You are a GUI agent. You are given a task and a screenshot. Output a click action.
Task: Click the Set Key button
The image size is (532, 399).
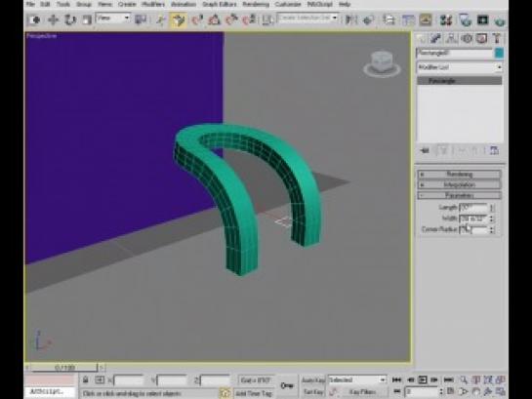click(x=312, y=392)
